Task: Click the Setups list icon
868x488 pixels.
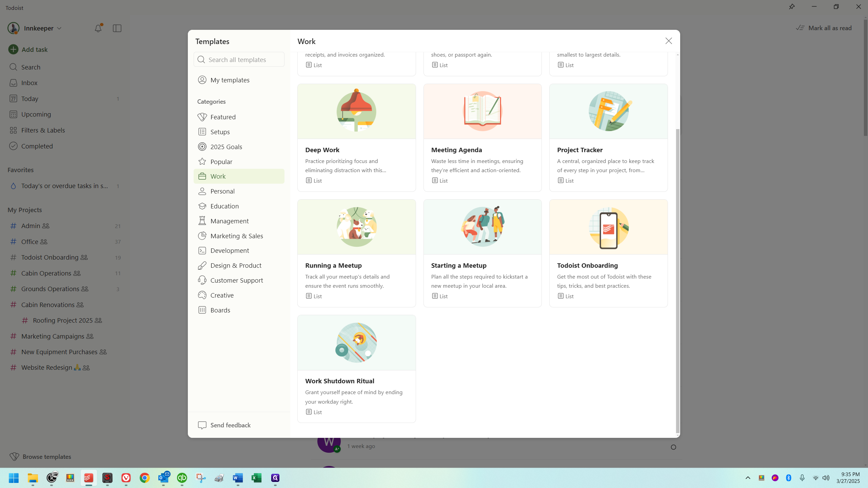Action: [202, 132]
